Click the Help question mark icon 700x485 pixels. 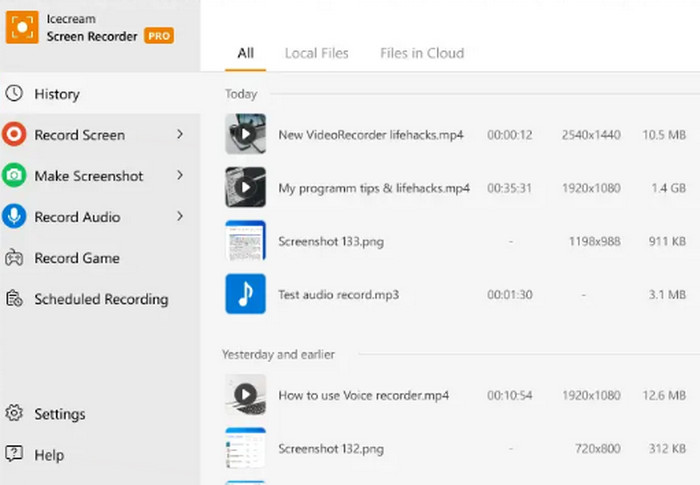14,455
